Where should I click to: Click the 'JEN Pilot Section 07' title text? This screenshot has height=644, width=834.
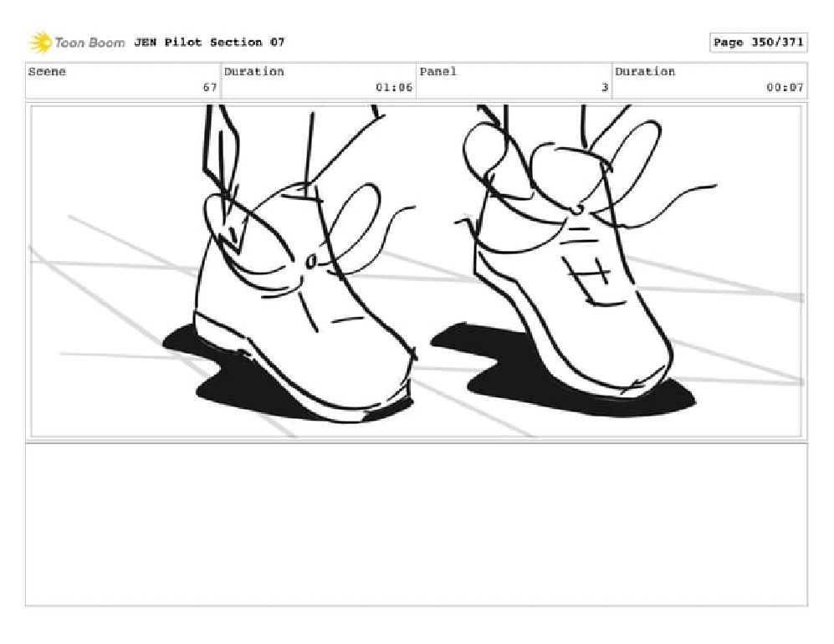209,42
